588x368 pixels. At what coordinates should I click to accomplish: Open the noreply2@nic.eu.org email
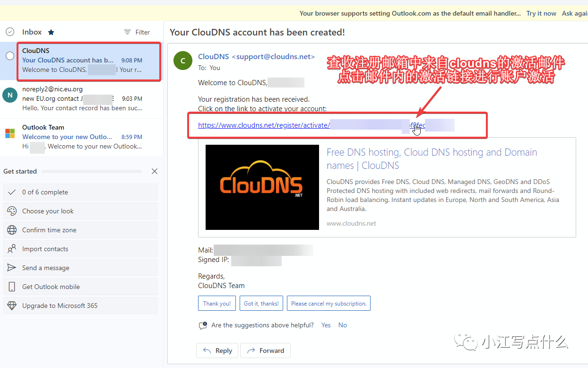pos(81,99)
